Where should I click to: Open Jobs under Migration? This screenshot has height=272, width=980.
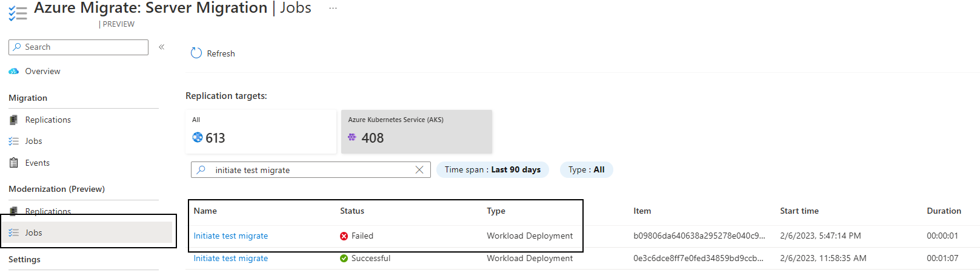tap(33, 141)
